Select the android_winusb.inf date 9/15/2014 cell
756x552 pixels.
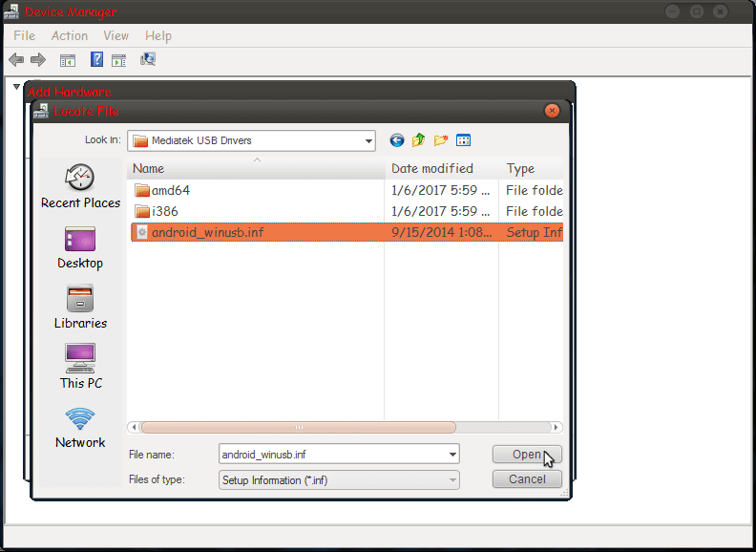click(x=441, y=233)
